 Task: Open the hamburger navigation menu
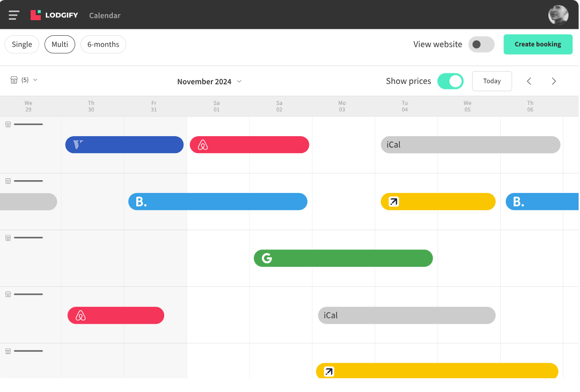pyautogui.click(x=13, y=14)
